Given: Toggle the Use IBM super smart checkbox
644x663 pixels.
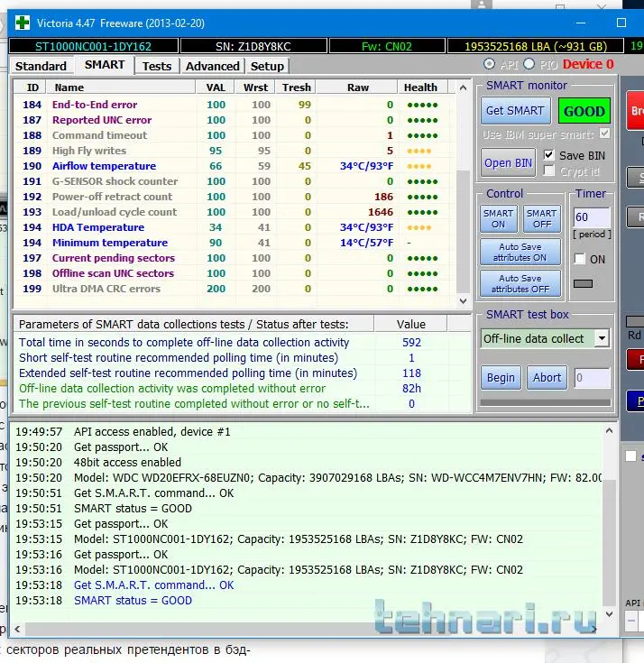Looking at the screenshot, I should click(x=604, y=134).
